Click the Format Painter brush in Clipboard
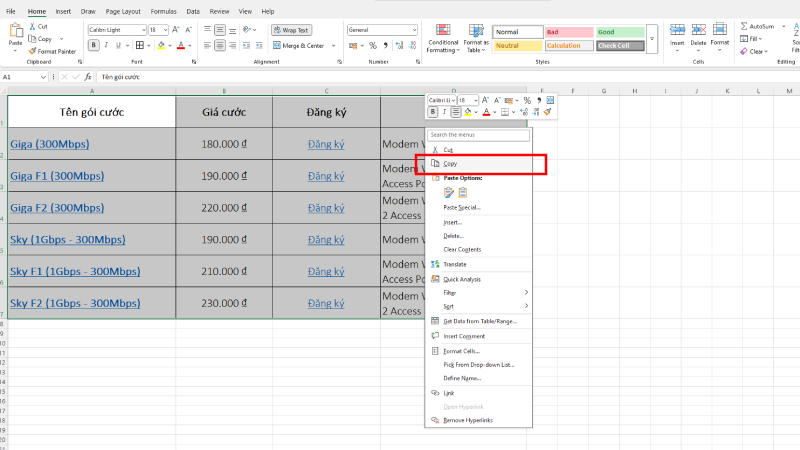800x450 pixels. (33, 51)
